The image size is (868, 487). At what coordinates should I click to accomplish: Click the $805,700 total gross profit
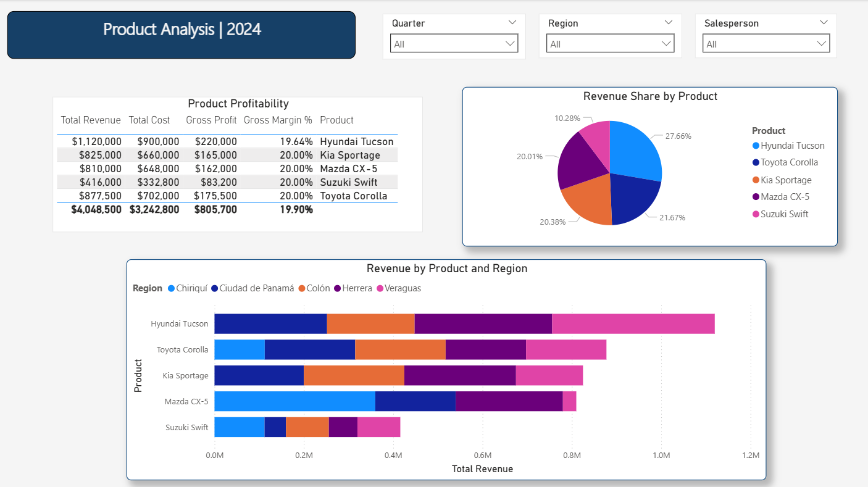click(215, 209)
